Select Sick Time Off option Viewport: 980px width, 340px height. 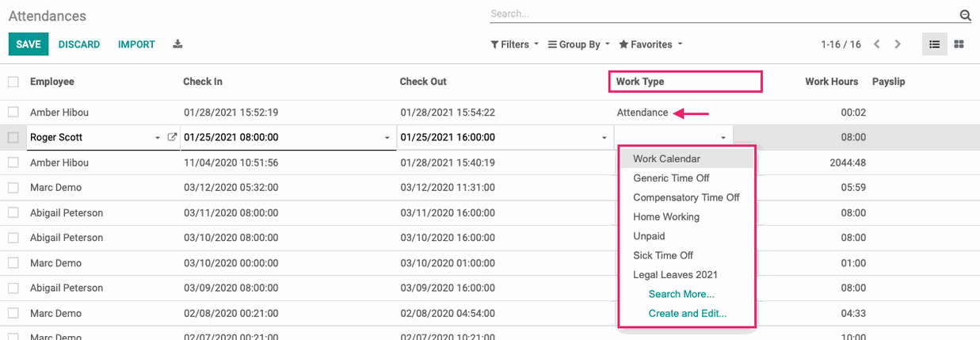[x=663, y=255]
